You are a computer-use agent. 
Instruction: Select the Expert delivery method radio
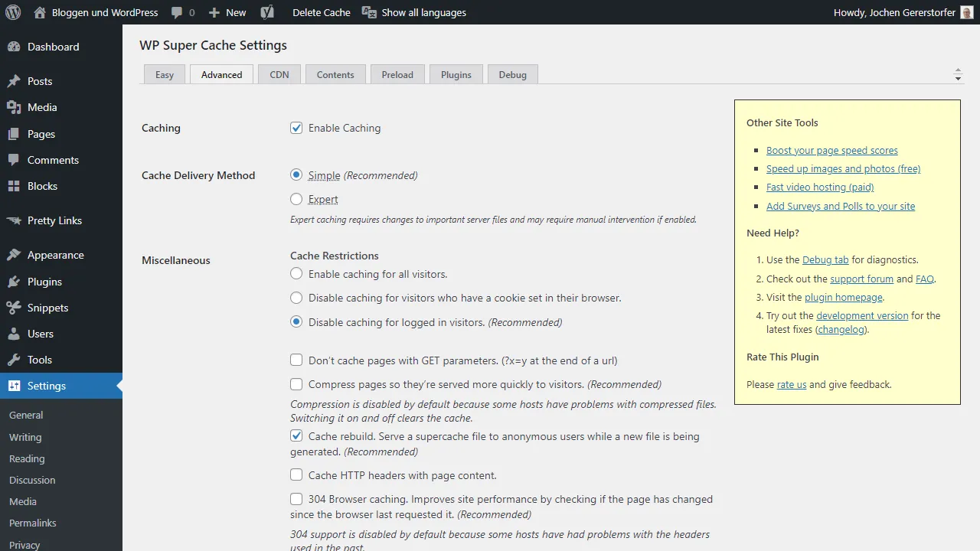tap(296, 199)
